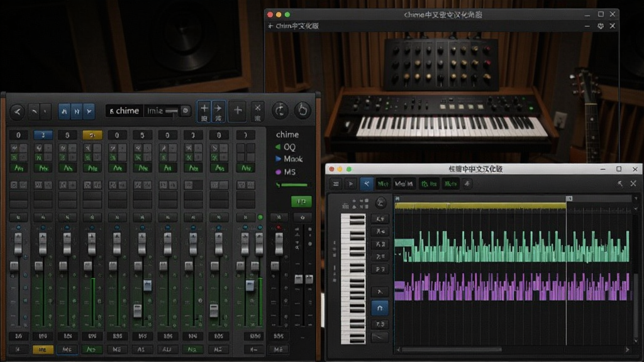The image size is (644, 362).
Task: Click the piano roll horizontal scrollbar thumb
Action: point(452,349)
